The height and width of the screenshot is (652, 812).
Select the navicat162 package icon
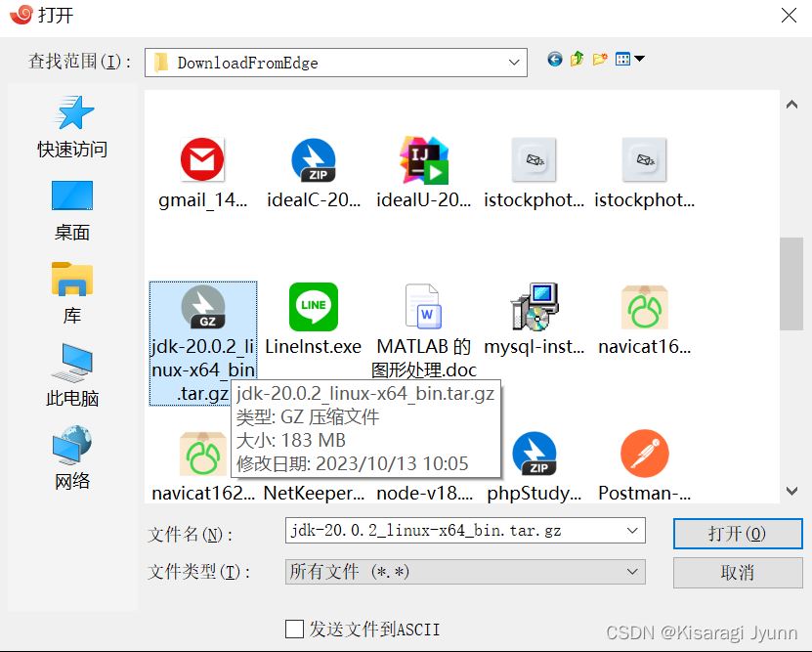pyautogui.click(x=203, y=454)
